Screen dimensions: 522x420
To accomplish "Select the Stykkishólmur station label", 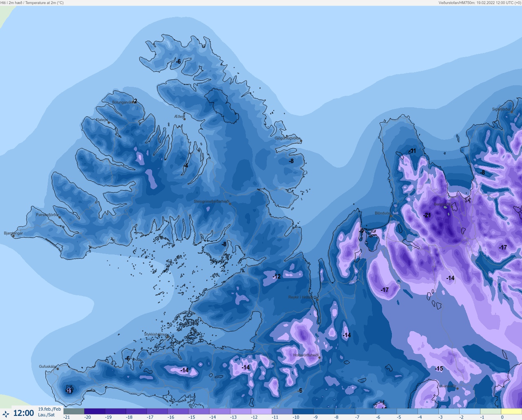I will point(156,334).
